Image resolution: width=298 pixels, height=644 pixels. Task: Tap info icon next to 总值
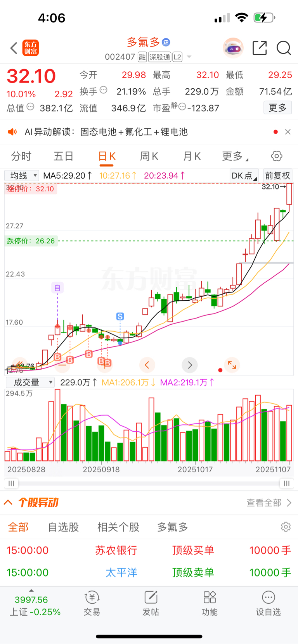30,107
